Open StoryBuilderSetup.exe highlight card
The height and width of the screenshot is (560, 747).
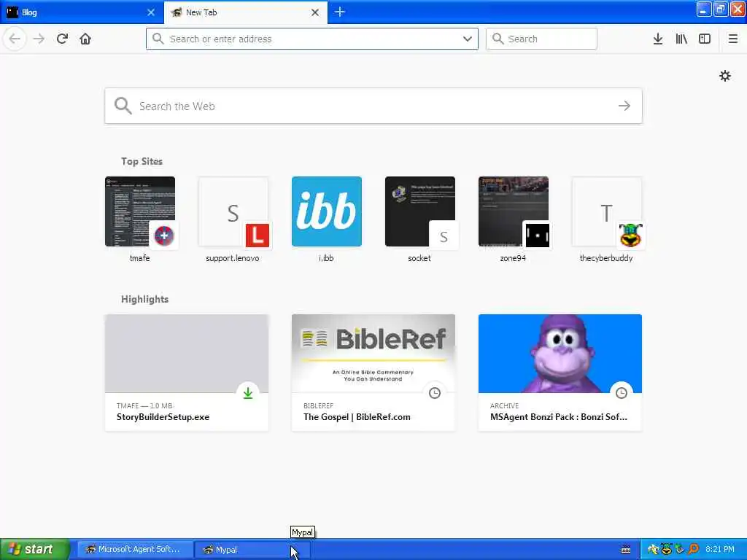point(187,373)
